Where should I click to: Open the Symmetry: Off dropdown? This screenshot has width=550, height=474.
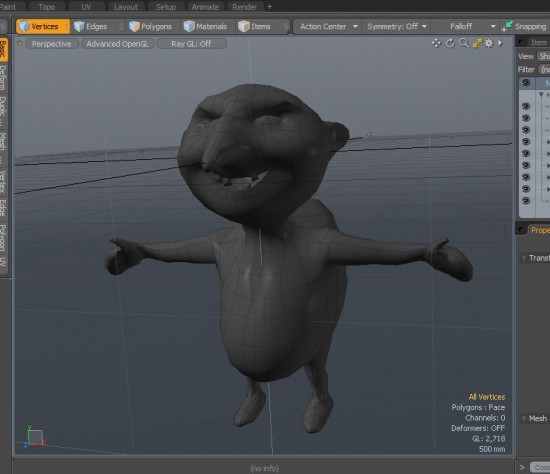point(396,26)
